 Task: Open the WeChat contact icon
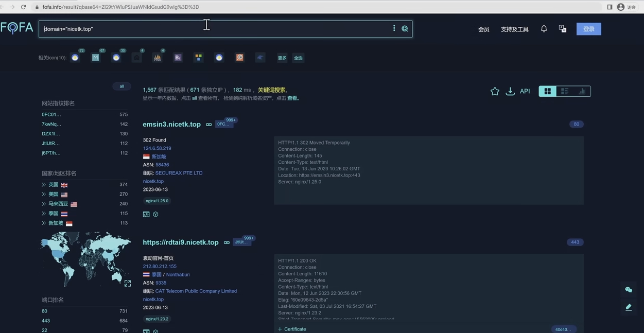tap(629, 290)
